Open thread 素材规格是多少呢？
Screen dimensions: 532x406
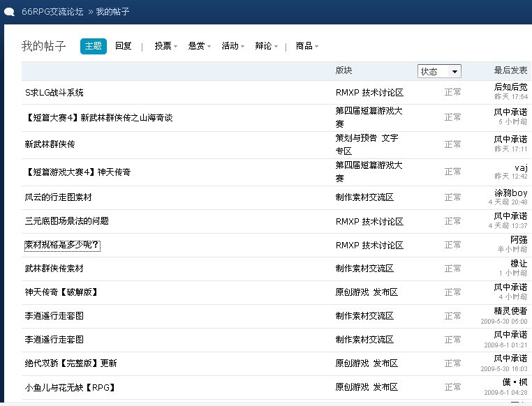tap(62, 245)
